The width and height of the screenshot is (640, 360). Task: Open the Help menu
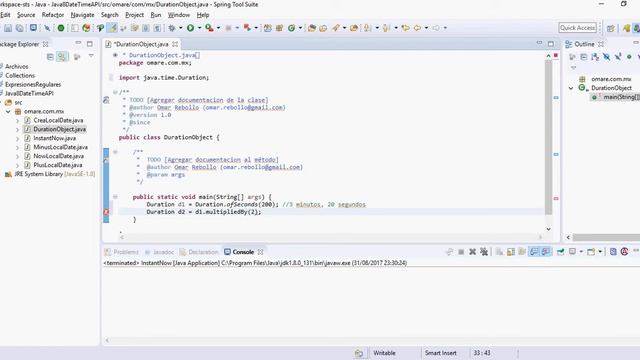pyautogui.click(x=203, y=15)
